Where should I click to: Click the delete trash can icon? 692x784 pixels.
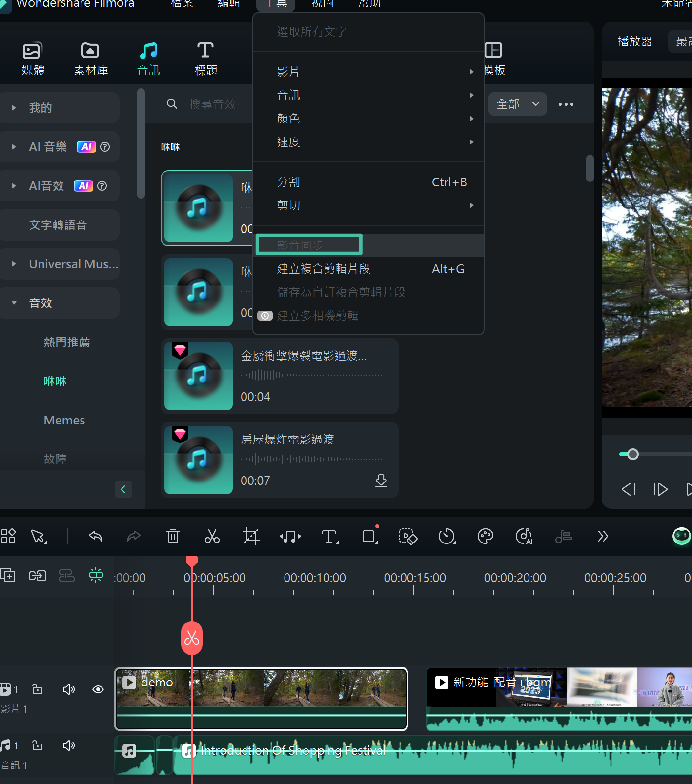173,537
